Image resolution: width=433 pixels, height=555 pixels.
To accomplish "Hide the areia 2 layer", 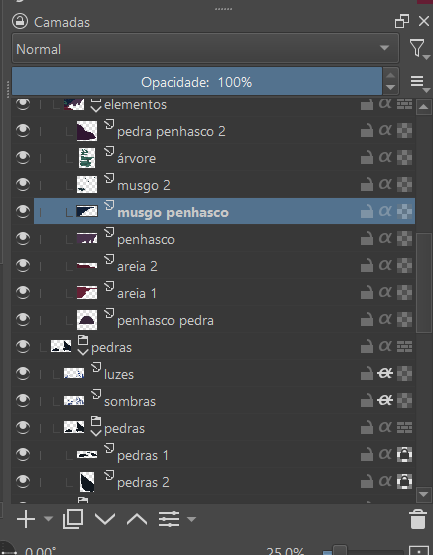I will tap(23, 265).
